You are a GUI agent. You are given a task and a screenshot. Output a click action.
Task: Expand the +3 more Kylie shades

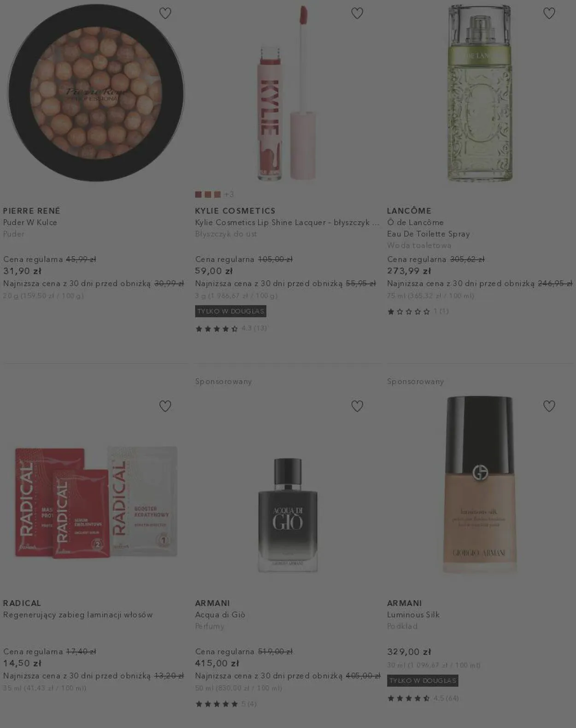click(229, 194)
